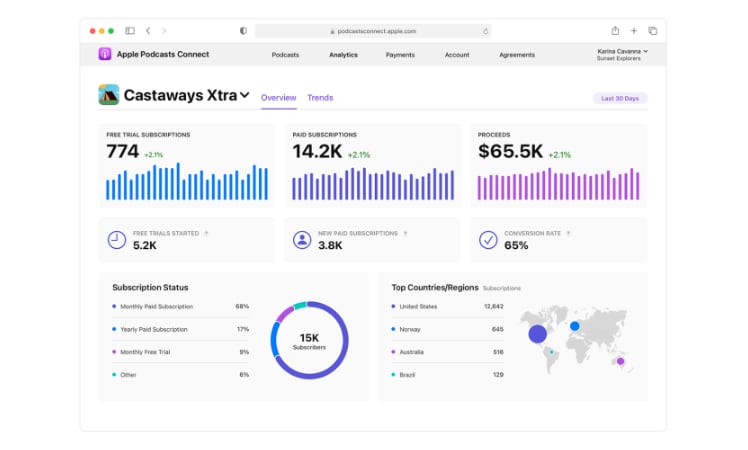Click the Apple Podcasts Connect logo icon

[x=104, y=54]
